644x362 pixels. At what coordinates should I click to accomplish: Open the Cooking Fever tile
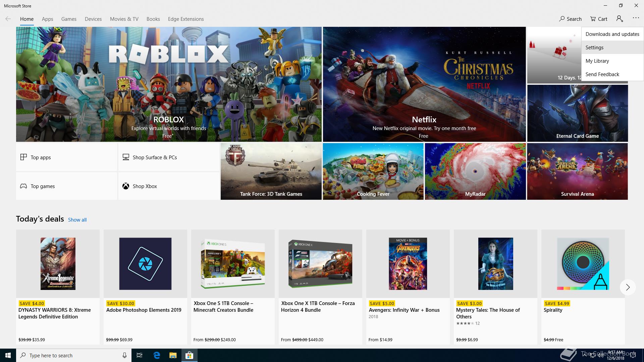[373, 172]
